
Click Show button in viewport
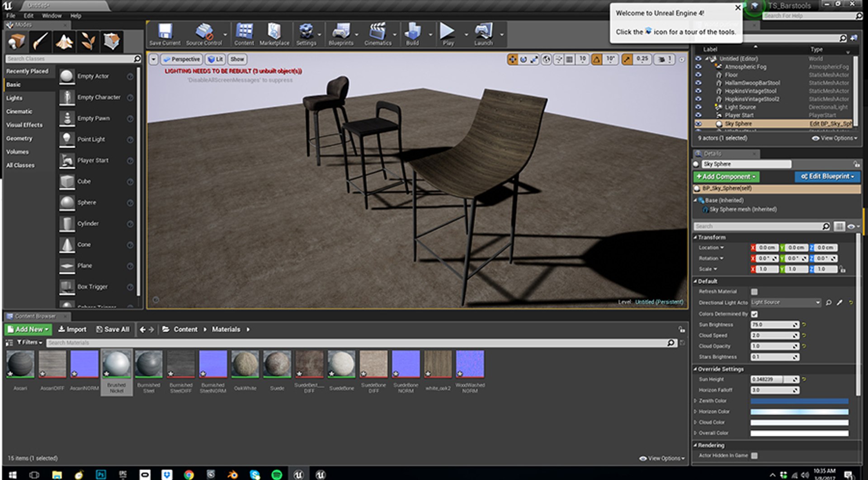tap(237, 59)
